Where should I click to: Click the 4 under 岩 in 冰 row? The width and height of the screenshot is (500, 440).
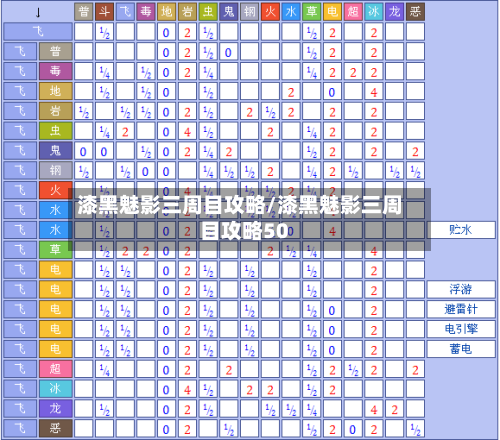point(187,390)
